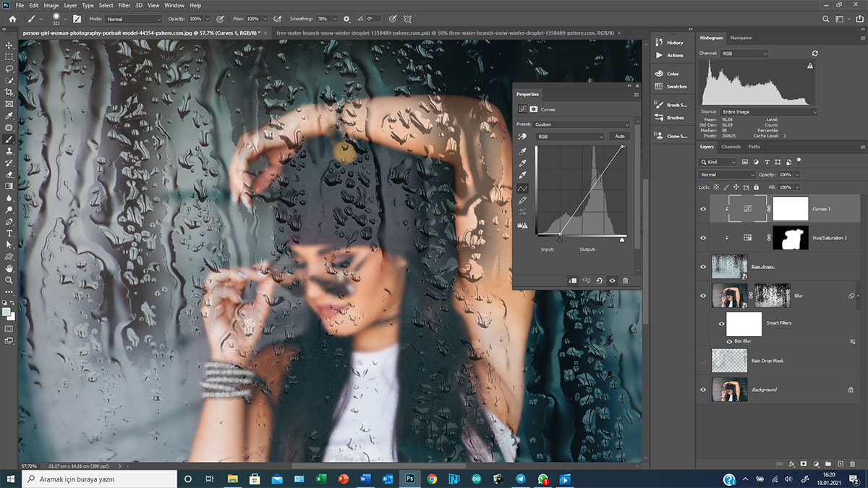Open the Filter menu
868x488 pixels.
(x=124, y=5)
